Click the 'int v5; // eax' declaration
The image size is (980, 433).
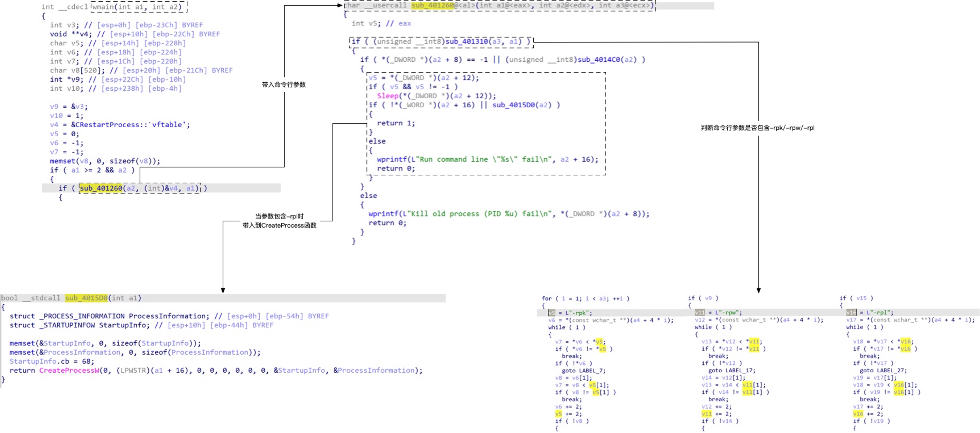pyautogui.click(x=381, y=24)
